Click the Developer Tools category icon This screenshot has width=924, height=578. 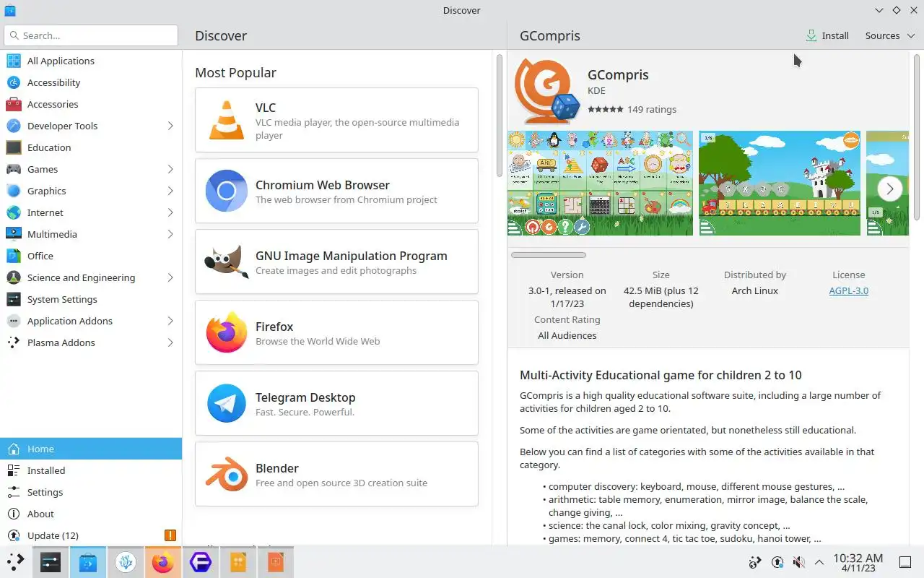click(14, 126)
